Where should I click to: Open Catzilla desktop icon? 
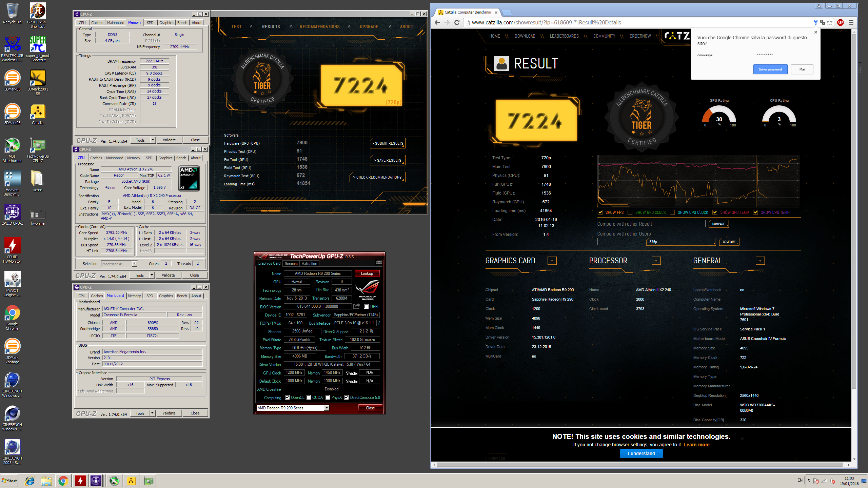[38, 114]
